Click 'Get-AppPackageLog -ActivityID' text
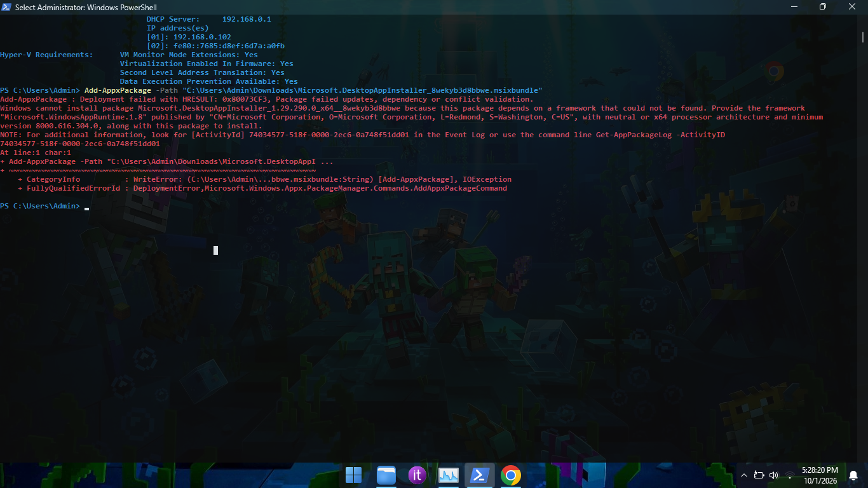This screenshot has height=488, width=868. click(661, 135)
